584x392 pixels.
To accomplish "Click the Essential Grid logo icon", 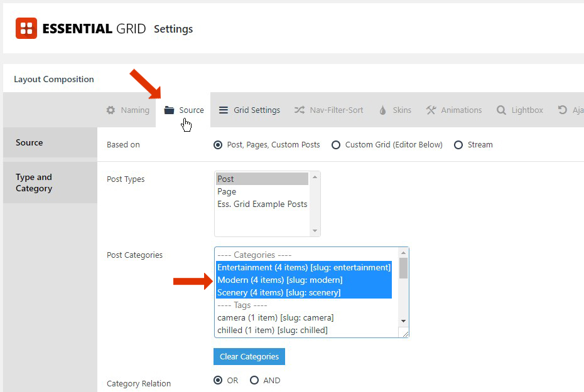I will [x=26, y=28].
